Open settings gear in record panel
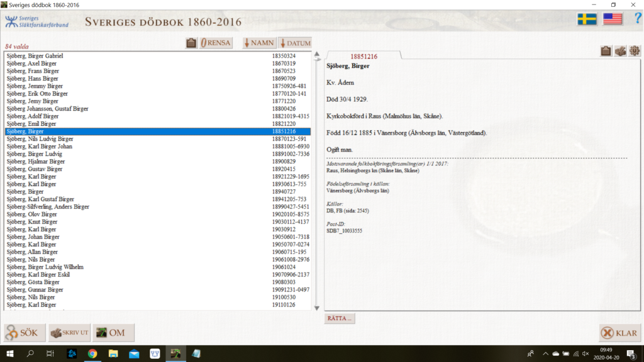 (x=635, y=51)
